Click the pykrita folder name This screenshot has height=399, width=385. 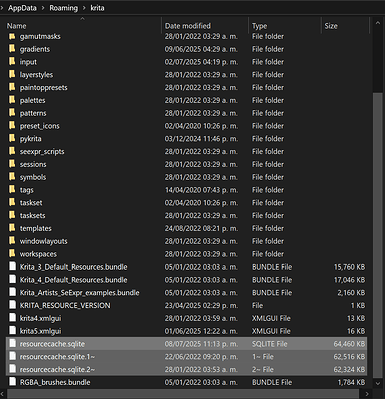point(30,139)
